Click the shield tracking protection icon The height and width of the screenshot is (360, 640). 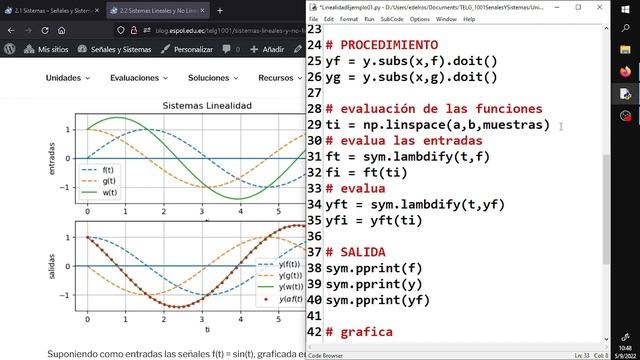click(x=121, y=30)
